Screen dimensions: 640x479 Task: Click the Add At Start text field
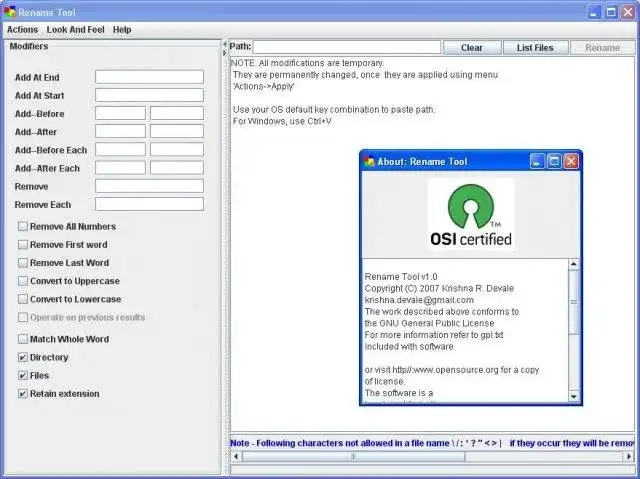(x=149, y=95)
